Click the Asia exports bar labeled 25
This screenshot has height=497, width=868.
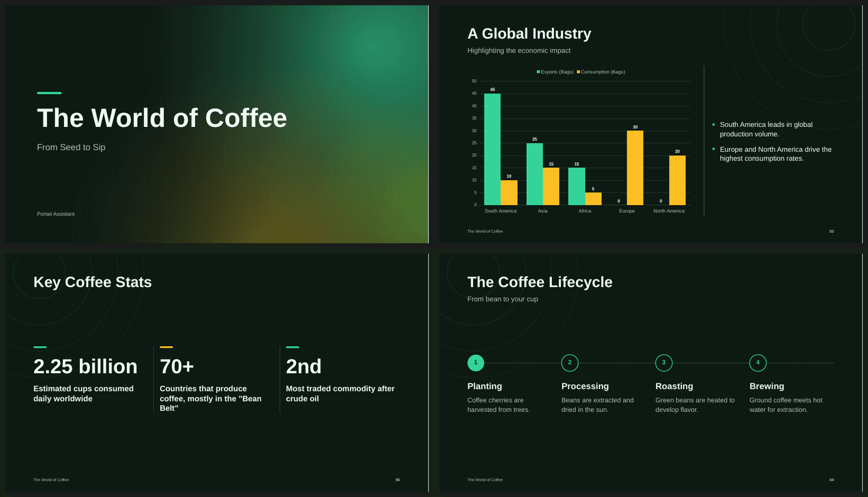pos(534,174)
